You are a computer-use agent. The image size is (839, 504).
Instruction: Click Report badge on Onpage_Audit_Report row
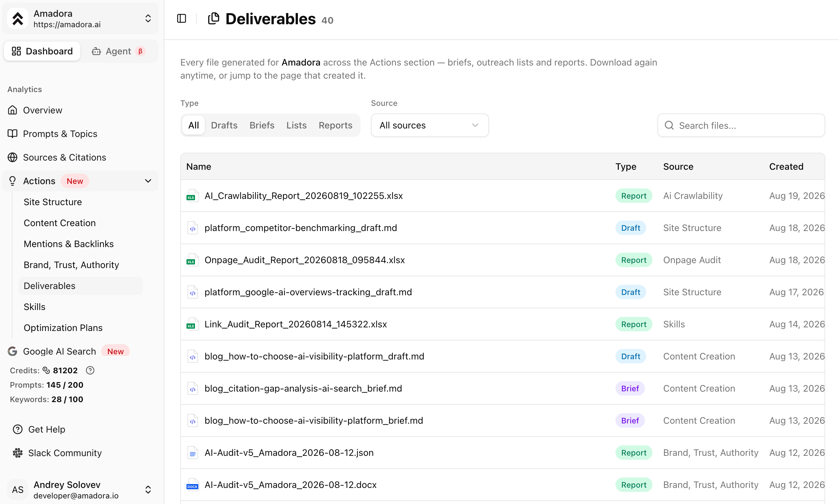coord(634,260)
